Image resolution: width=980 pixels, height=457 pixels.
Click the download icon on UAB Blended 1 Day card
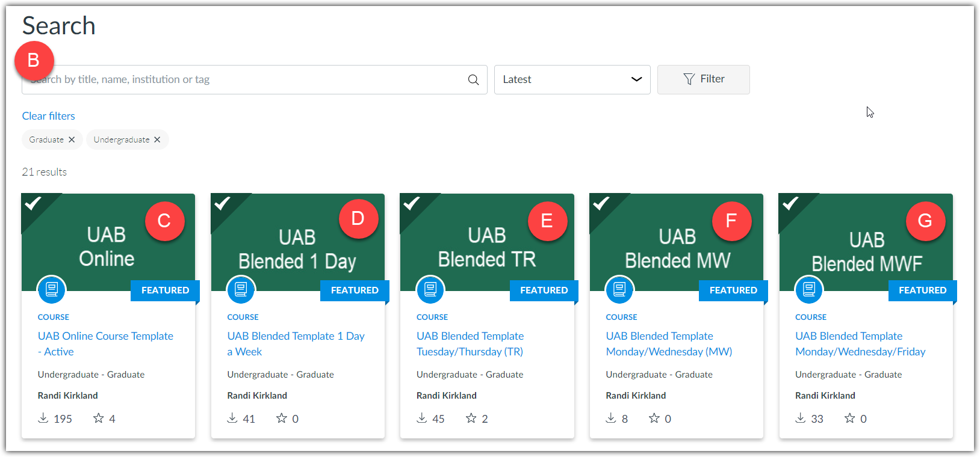click(232, 418)
